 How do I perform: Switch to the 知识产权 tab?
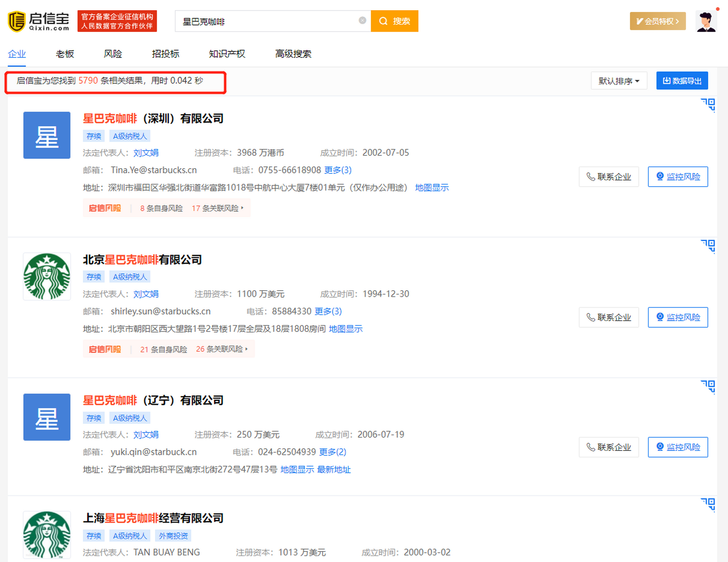click(227, 54)
